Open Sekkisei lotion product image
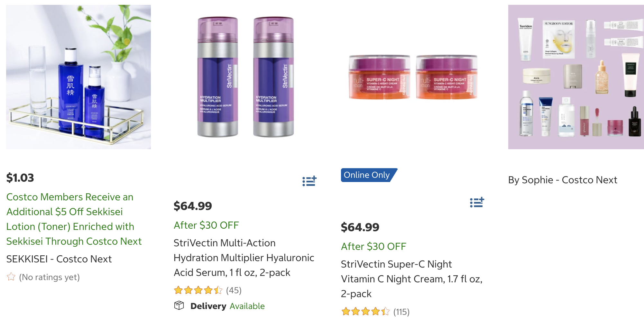This screenshot has width=644, height=319. point(78,77)
